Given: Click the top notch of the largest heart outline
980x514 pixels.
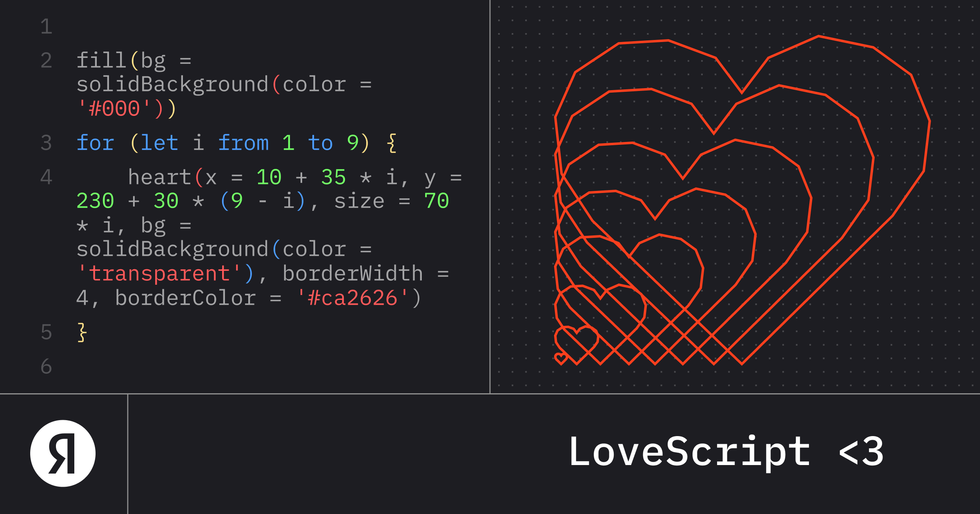Looking at the screenshot, I should click(742, 92).
